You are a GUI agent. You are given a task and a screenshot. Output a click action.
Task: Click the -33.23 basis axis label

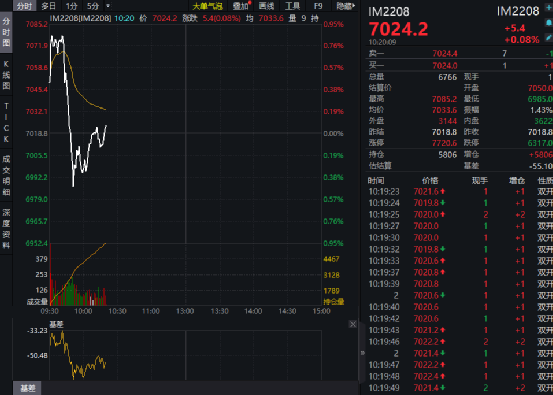tap(37, 331)
